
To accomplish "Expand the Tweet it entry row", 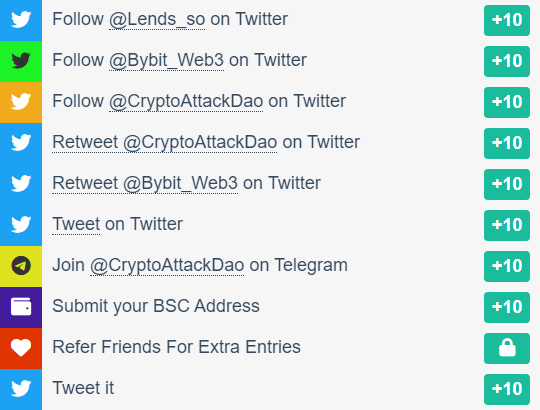I will pyautogui.click(x=270, y=389).
